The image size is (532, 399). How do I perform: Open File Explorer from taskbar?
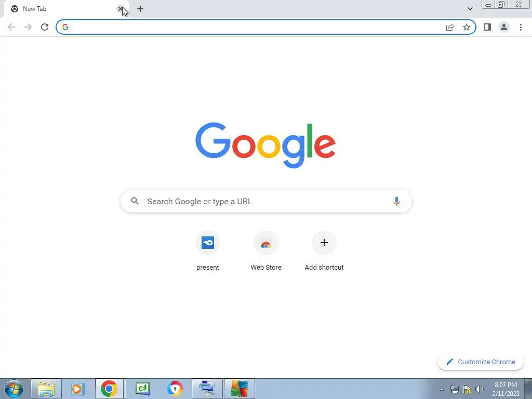coord(46,389)
